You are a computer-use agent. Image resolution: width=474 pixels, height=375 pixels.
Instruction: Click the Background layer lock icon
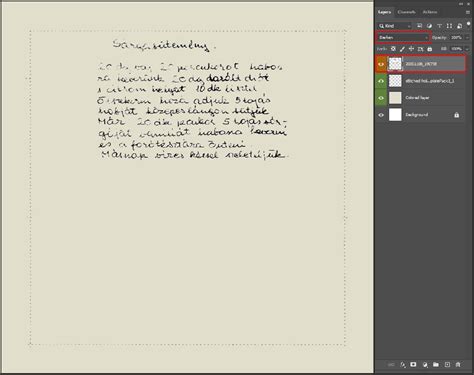pos(457,115)
